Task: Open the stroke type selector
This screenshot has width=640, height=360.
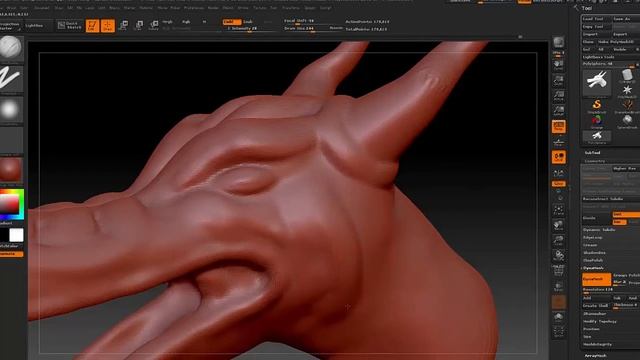Action: click(11, 78)
